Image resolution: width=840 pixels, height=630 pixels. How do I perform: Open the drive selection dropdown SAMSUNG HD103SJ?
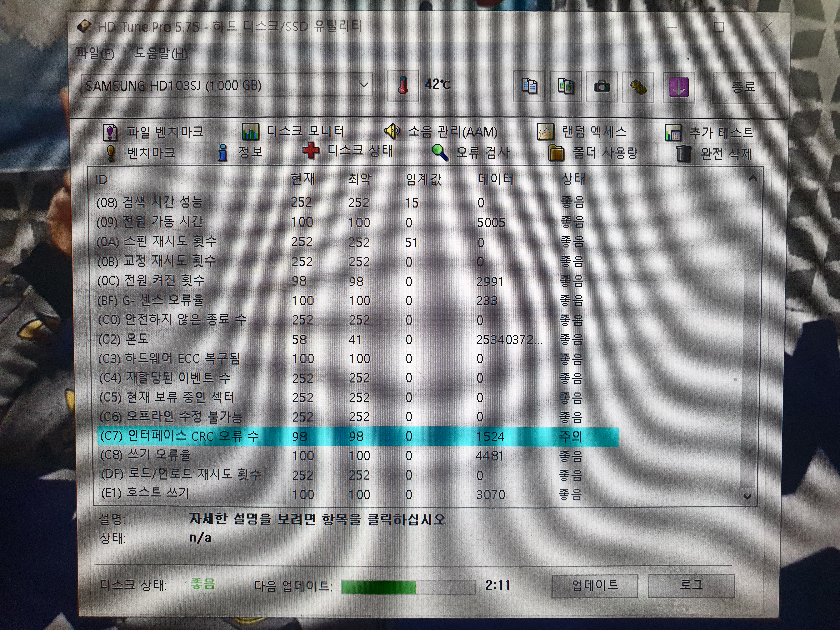point(227,85)
